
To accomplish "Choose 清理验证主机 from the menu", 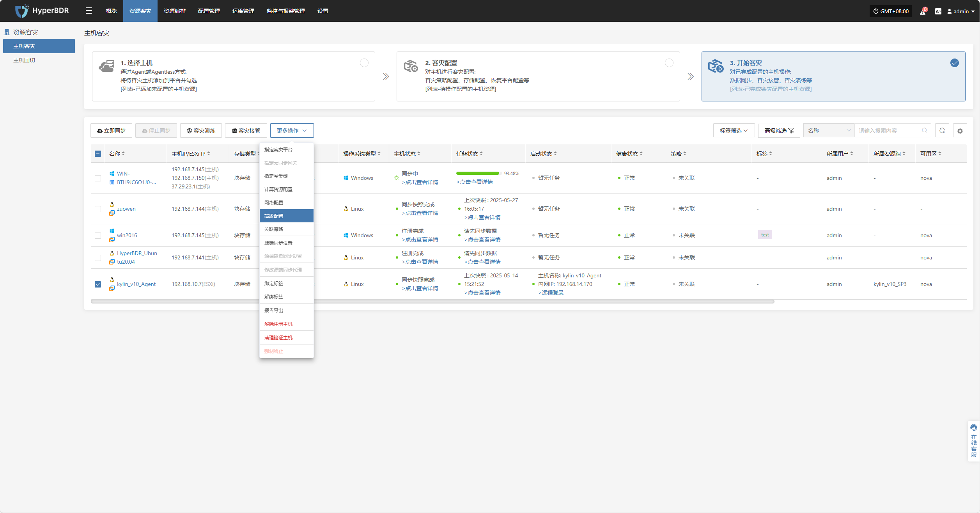I will (x=286, y=337).
